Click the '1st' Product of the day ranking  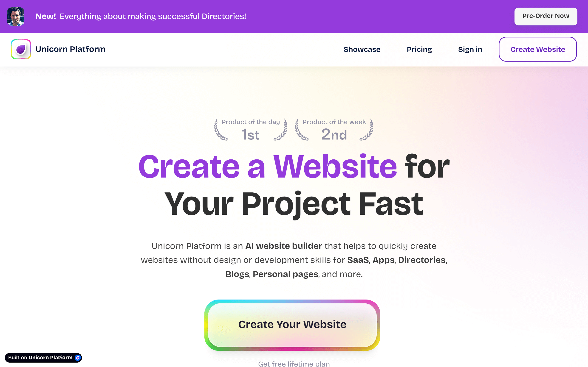pyautogui.click(x=250, y=134)
